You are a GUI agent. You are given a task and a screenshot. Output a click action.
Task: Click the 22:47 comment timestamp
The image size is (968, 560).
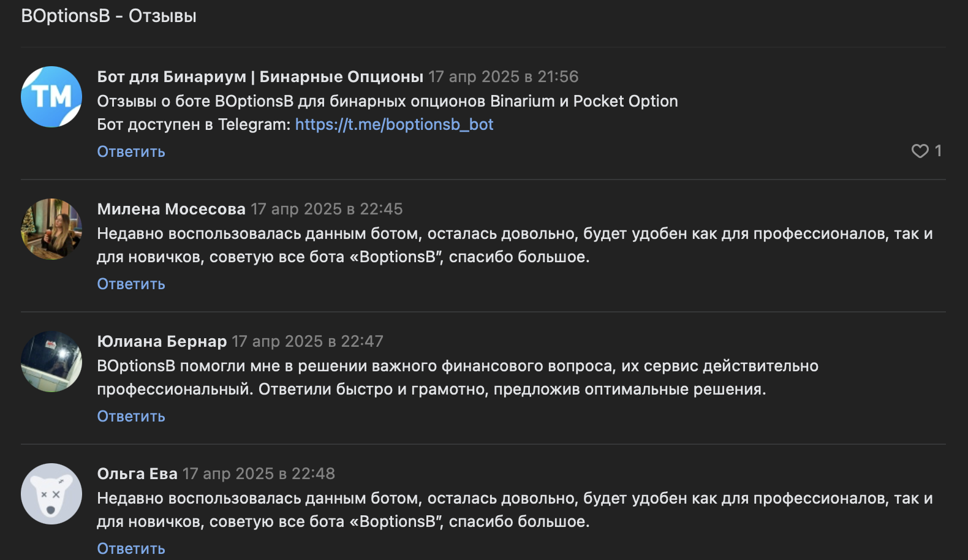308,341
